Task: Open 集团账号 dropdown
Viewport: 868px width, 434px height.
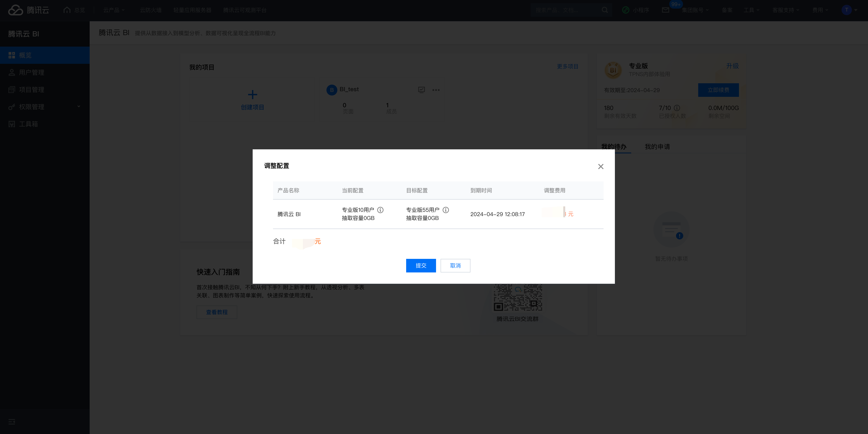Action: pos(695,10)
